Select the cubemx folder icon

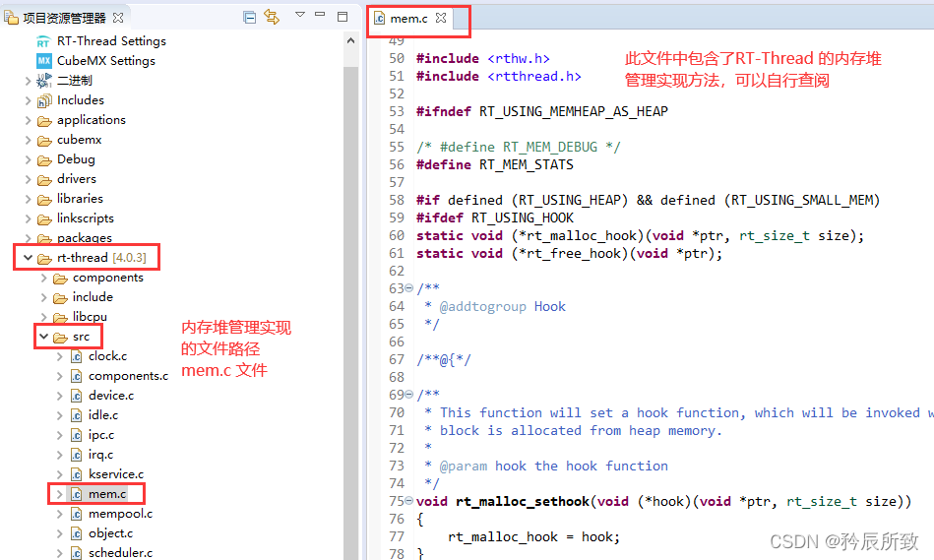coord(44,141)
